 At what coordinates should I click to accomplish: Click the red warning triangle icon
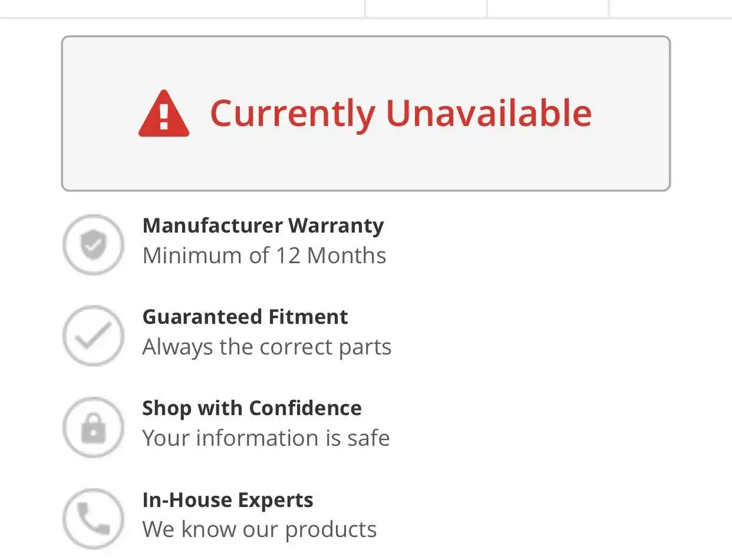click(x=164, y=114)
